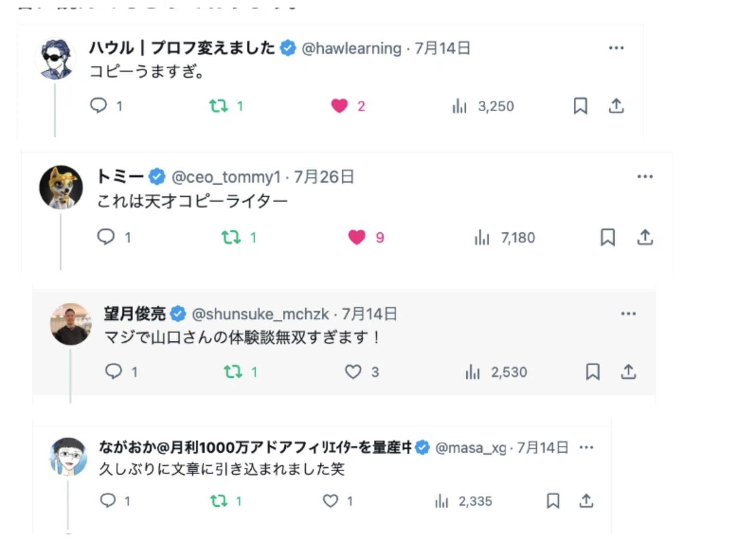Like the 望月俊亮 tweet

[353, 372]
